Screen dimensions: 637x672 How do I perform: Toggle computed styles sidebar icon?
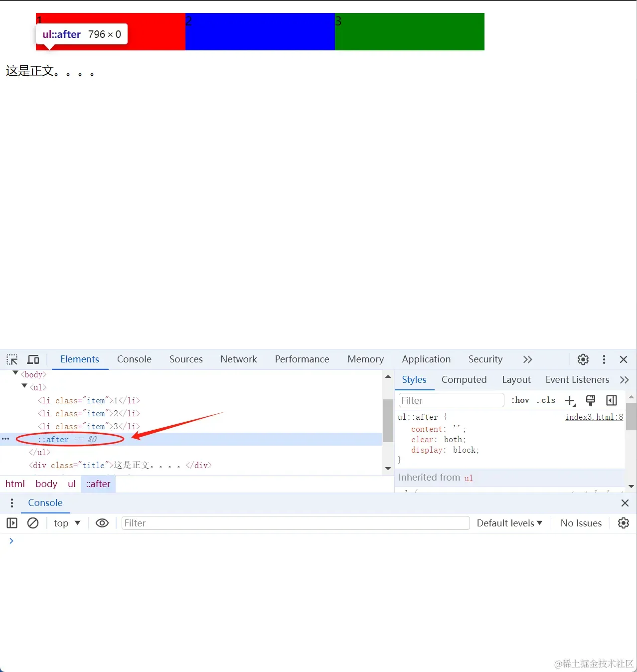pos(612,400)
